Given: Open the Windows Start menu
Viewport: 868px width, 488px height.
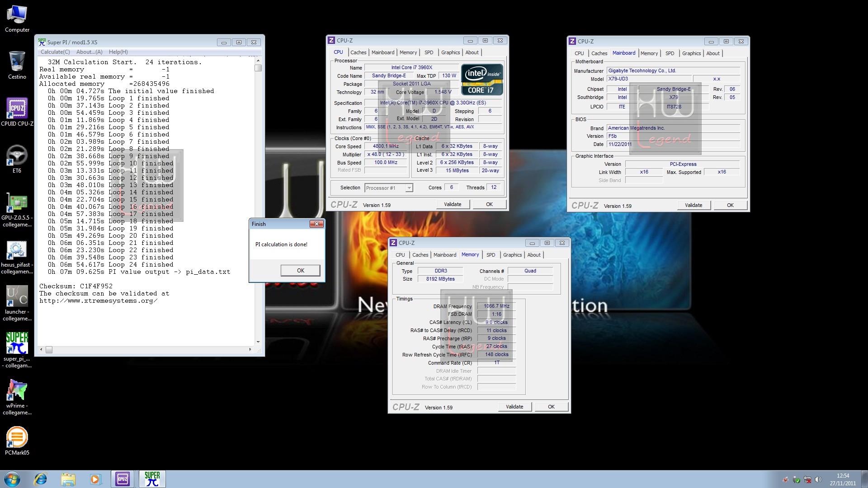Looking at the screenshot, I should click(x=12, y=479).
